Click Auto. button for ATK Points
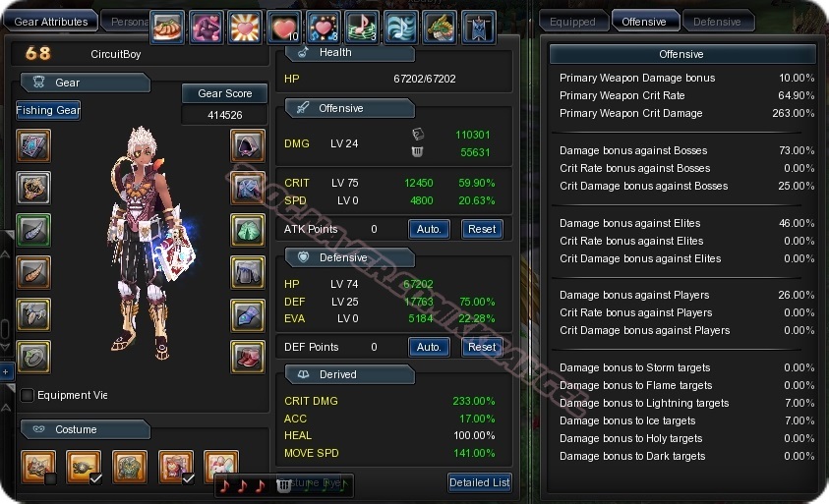This screenshot has width=829, height=504. tap(429, 229)
